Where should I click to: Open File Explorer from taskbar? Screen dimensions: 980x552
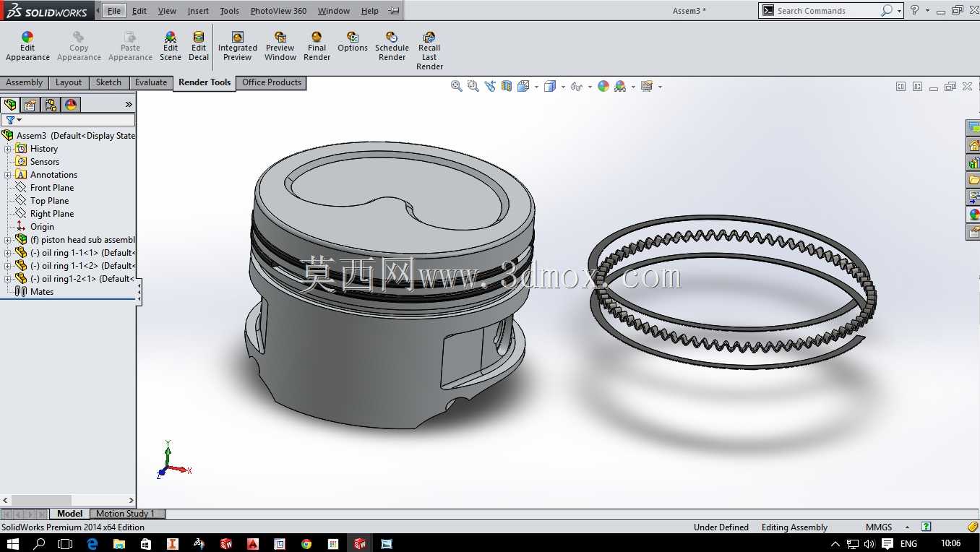click(x=119, y=543)
